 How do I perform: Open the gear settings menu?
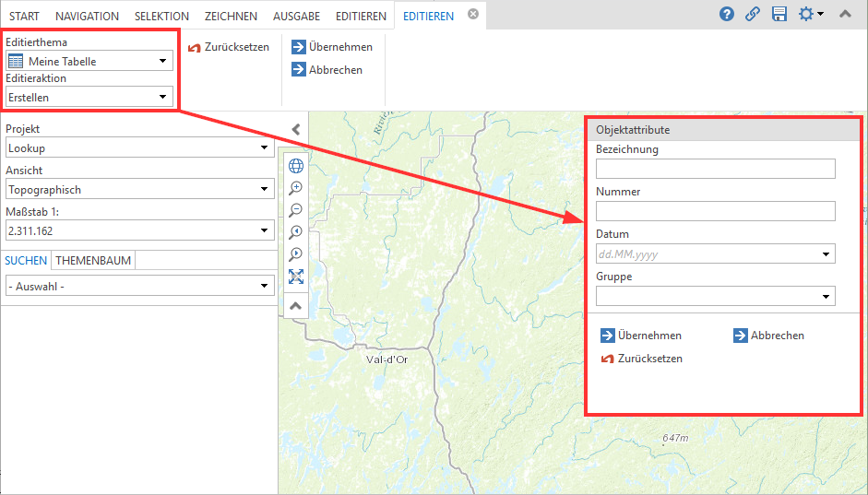[x=810, y=15]
